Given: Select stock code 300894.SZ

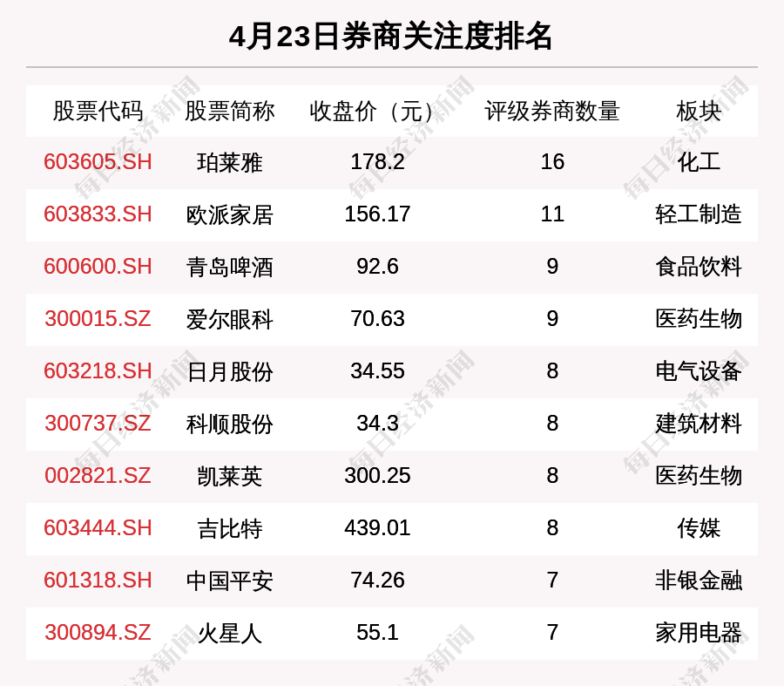Looking at the screenshot, I should pos(98,633).
